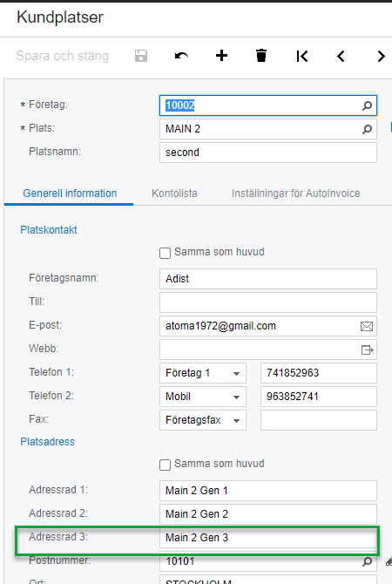This screenshot has width=392, height=584.
Task: Open the Inställningar för AutoInvoice tab
Action: pyautogui.click(x=296, y=194)
